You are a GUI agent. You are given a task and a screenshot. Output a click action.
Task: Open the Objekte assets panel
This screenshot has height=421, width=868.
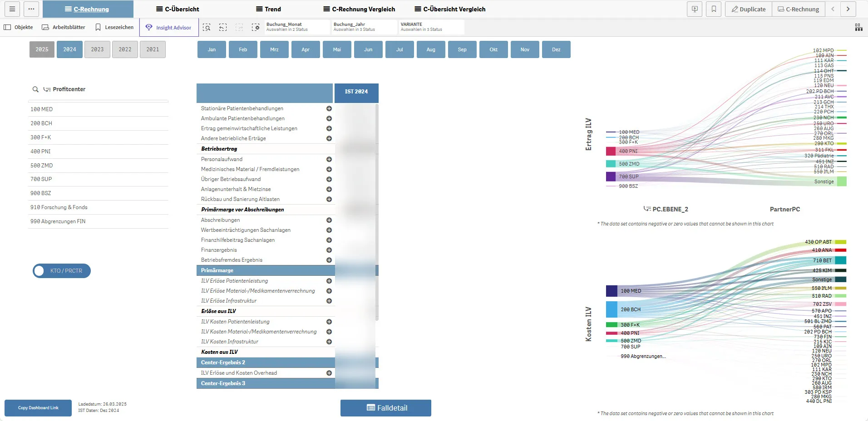click(x=19, y=27)
